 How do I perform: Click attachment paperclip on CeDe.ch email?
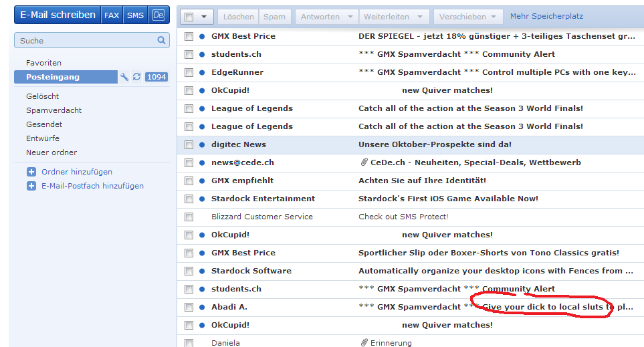pos(364,162)
